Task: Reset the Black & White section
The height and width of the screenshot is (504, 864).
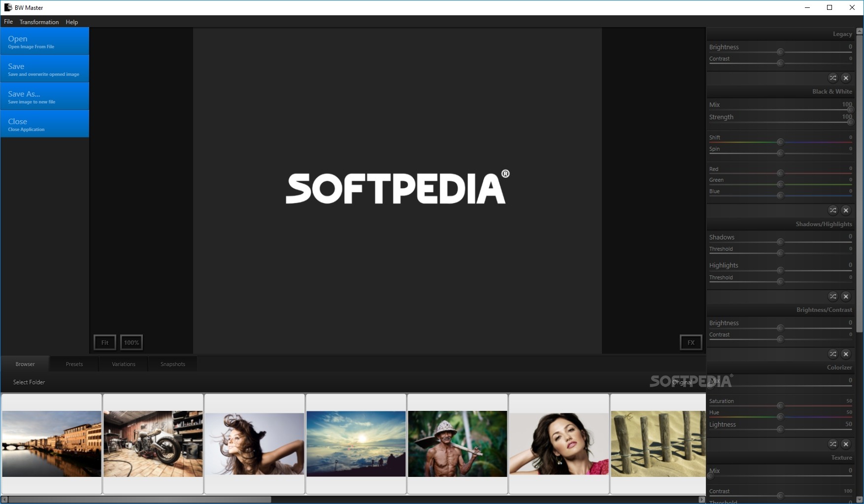Action: (x=846, y=210)
